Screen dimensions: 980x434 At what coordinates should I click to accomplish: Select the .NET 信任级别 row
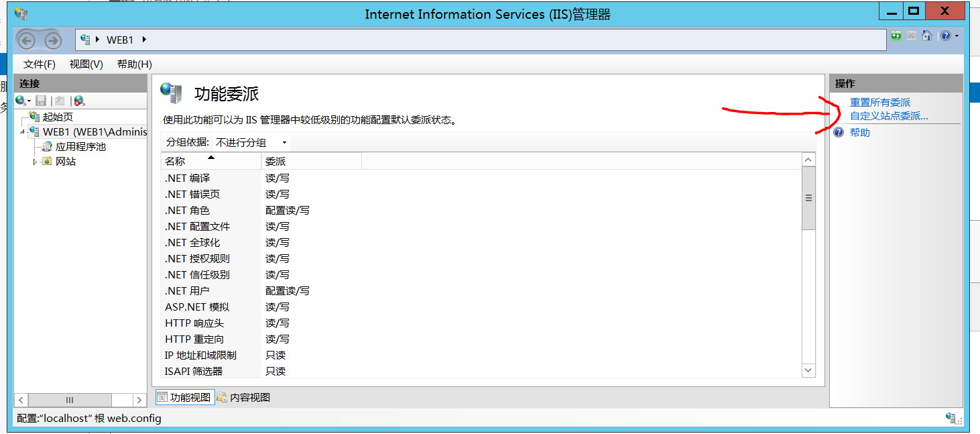click(481, 274)
